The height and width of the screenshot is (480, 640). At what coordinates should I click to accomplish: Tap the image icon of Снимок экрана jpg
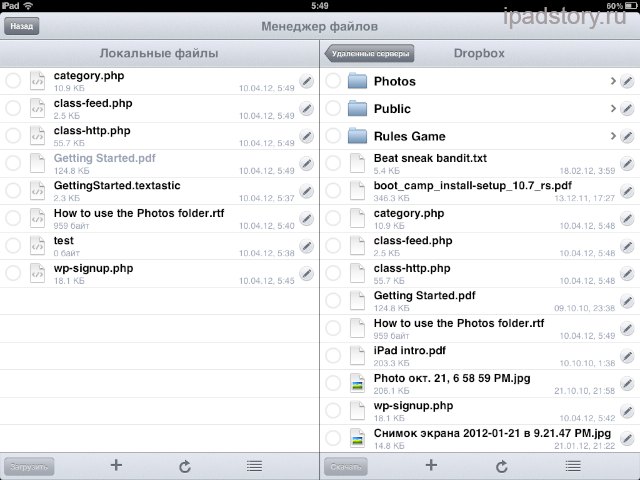(358, 439)
